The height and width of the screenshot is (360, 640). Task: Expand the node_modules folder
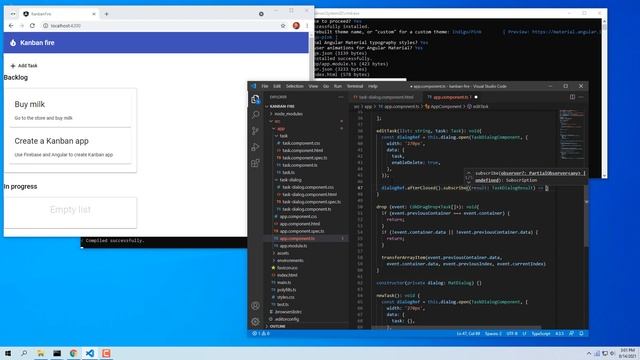(x=288, y=114)
